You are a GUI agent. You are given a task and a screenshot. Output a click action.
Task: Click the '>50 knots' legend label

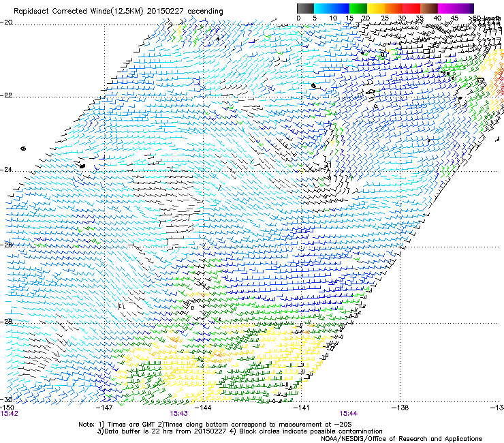[x=485, y=18]
